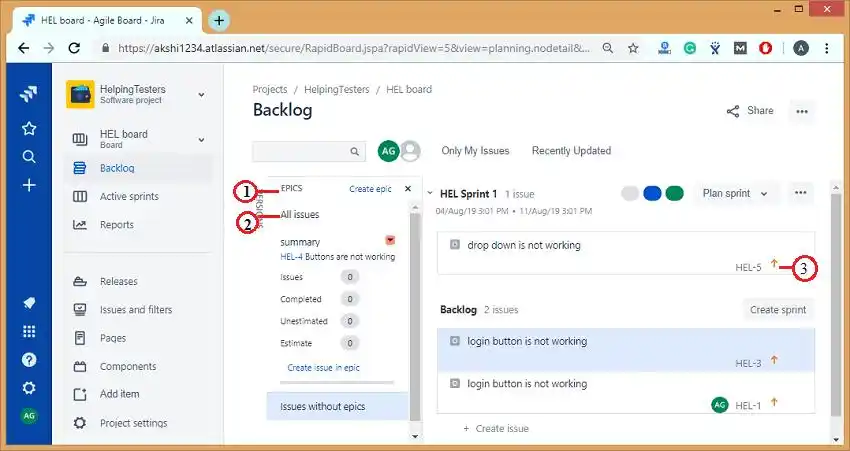Expand the Plan sprint dropdown

(x=735, y=194)
